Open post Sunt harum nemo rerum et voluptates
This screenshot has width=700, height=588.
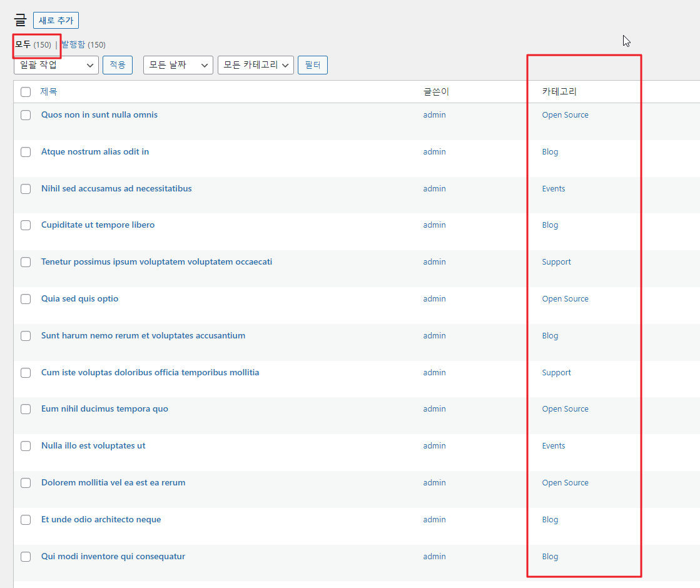(x=143, y=335)
